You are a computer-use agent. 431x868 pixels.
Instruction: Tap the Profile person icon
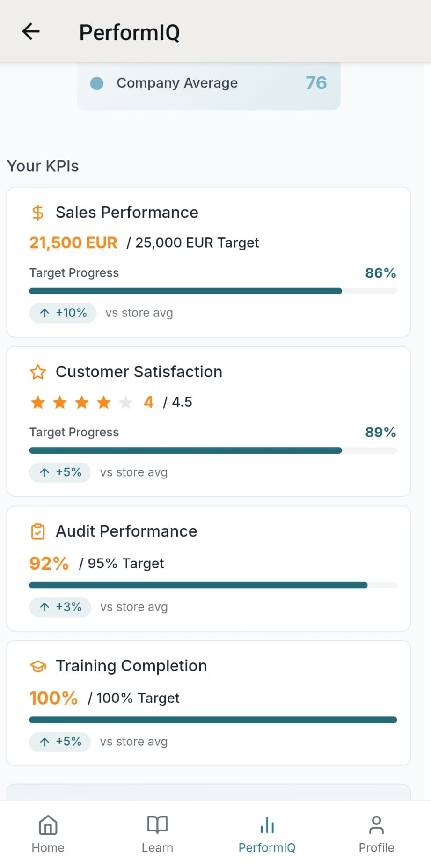point(376,825)
